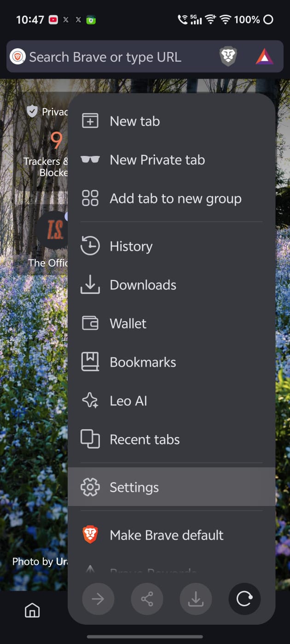Tap the Share icon in menu footer
This screenshot has height=644, width=290.
147,599
